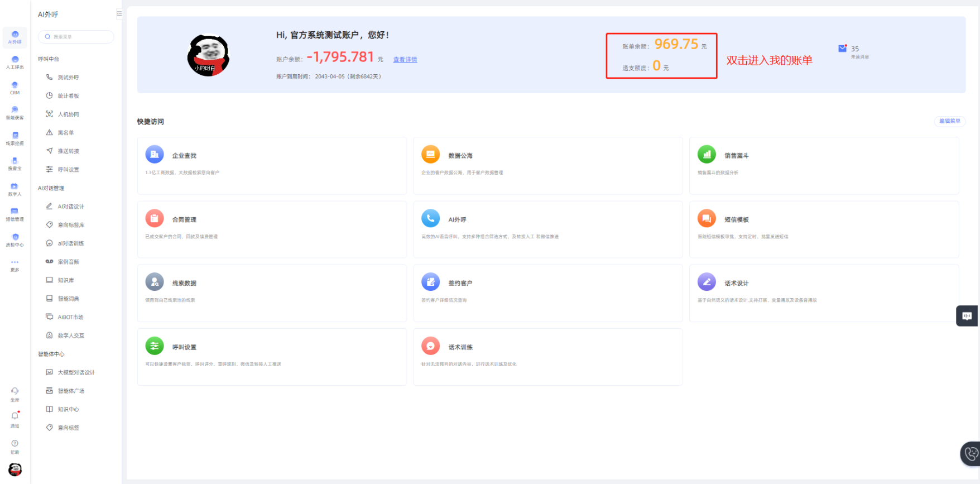Screen dimensions: 980x484
Task: Click the 查看详情 link
Action: 405,60
